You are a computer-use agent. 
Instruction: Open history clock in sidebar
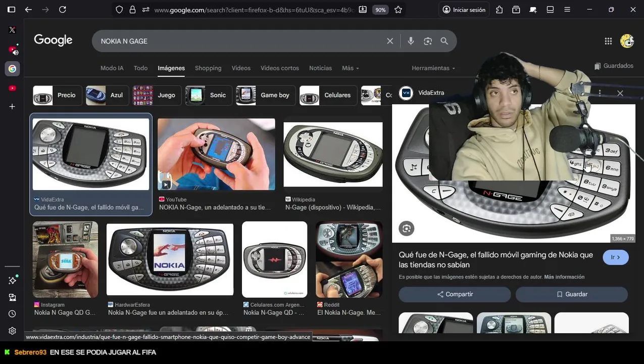pos(12,314)
